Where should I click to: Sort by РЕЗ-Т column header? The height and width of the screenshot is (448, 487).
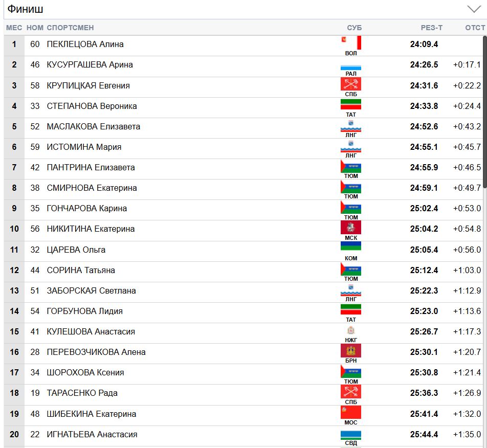(x=431, y=28)
